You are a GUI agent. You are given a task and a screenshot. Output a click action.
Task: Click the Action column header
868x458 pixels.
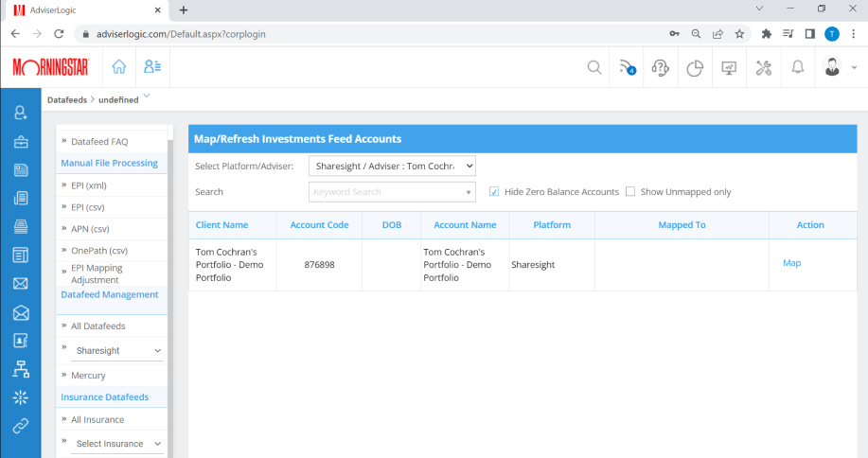[810, 224]
